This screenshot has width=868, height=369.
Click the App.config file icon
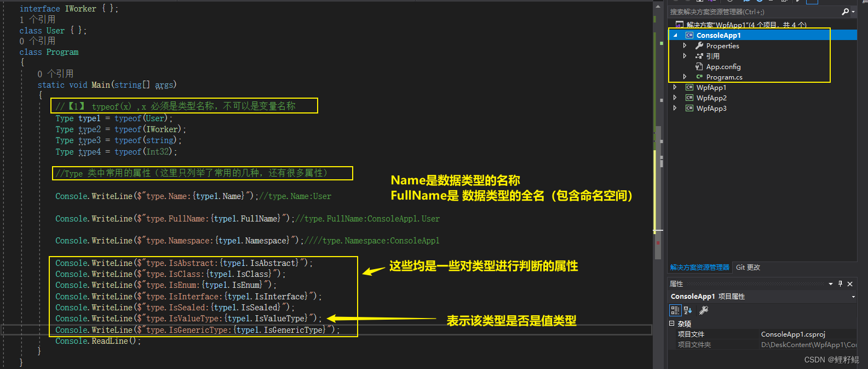(699, 66)
